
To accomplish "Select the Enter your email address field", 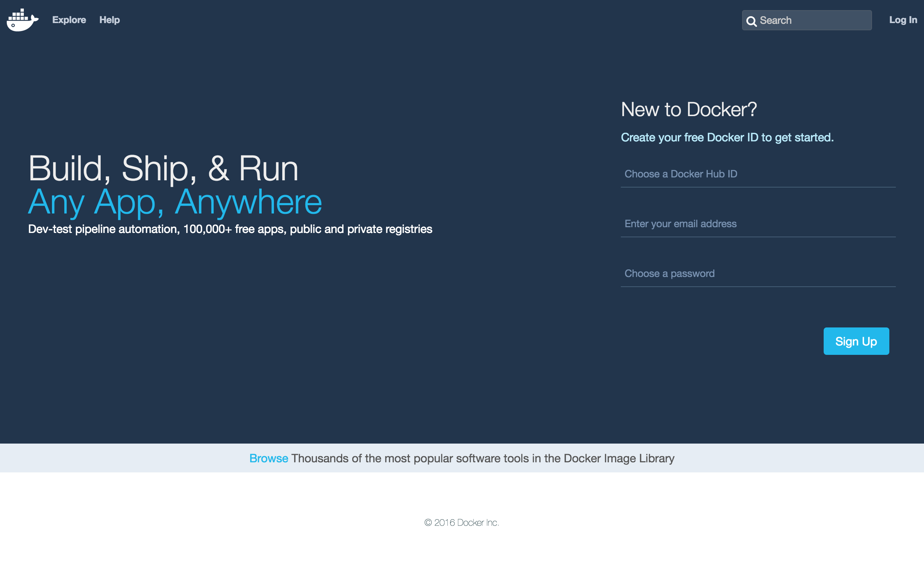I will point(758,224).
